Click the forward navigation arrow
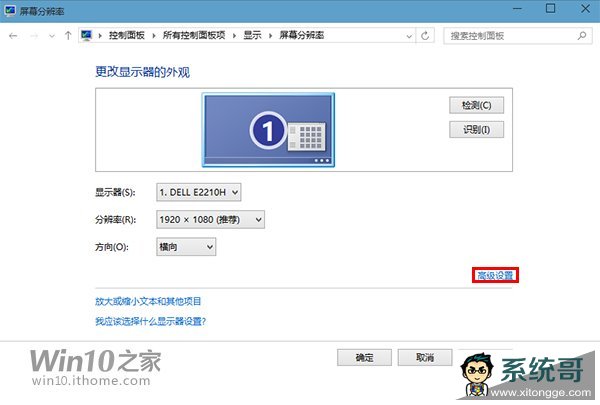 pyautogui.click(x=34, y=36)
